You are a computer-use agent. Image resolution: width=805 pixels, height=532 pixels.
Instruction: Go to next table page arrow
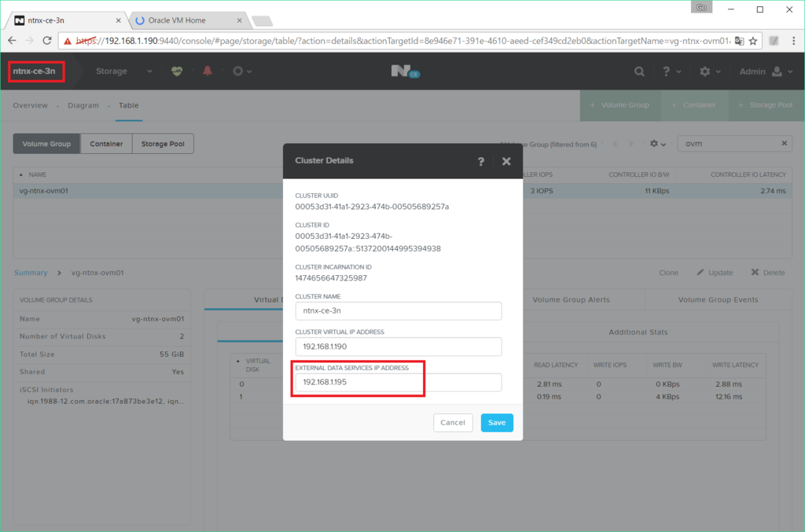[631, 144]
